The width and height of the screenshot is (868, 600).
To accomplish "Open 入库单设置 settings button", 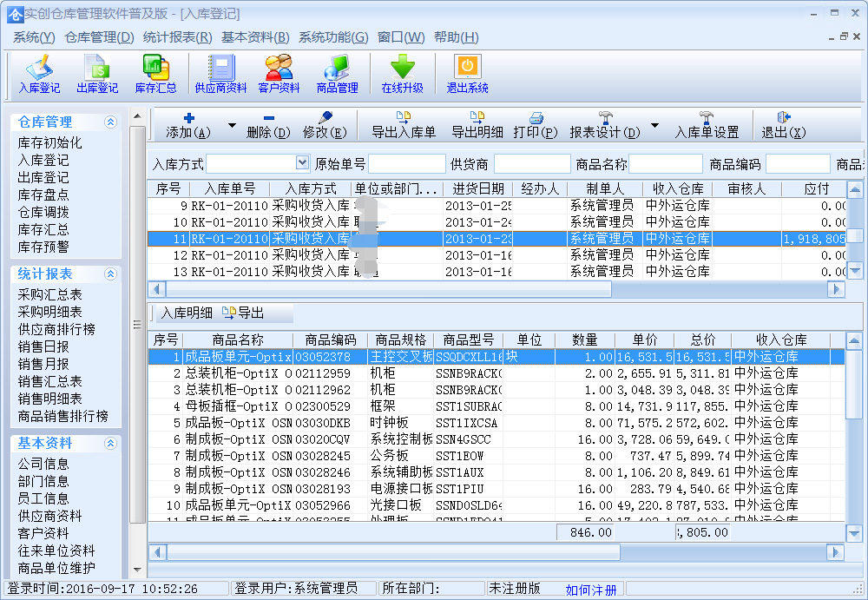I will coord(707,126).
